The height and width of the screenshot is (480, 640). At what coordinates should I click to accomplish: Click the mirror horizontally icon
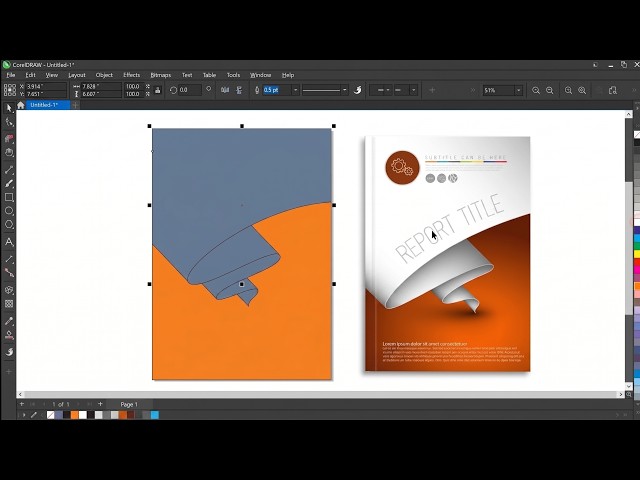coord(225,90)
